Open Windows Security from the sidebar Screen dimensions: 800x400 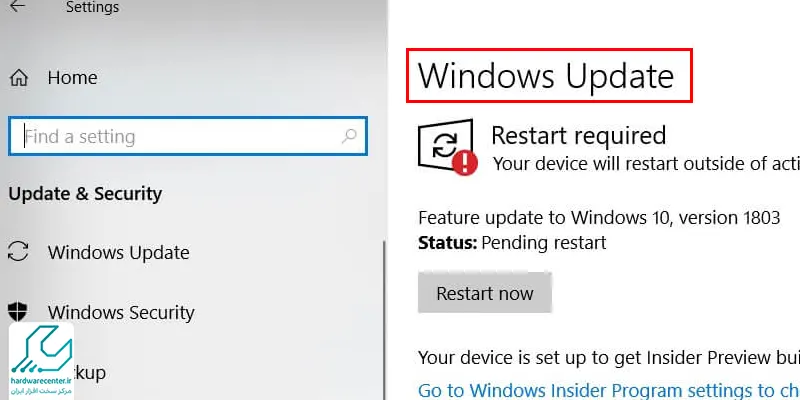(121, 312)
